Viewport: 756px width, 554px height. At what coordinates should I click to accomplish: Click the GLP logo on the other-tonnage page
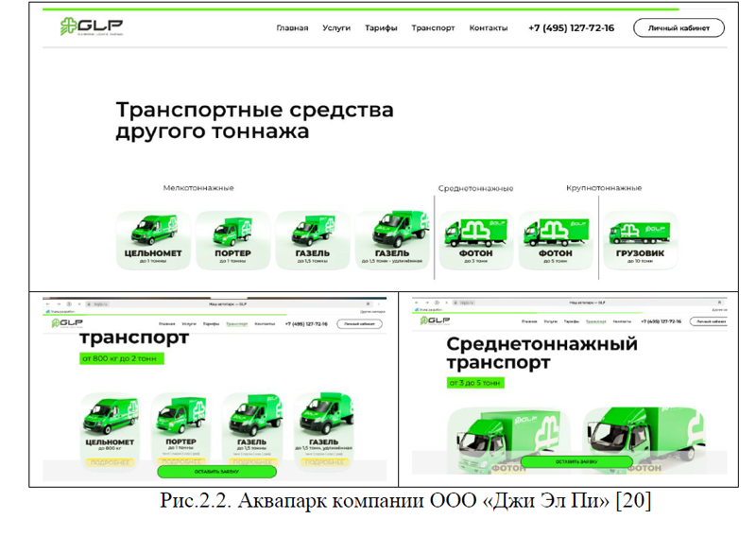[x=92, y=26]
